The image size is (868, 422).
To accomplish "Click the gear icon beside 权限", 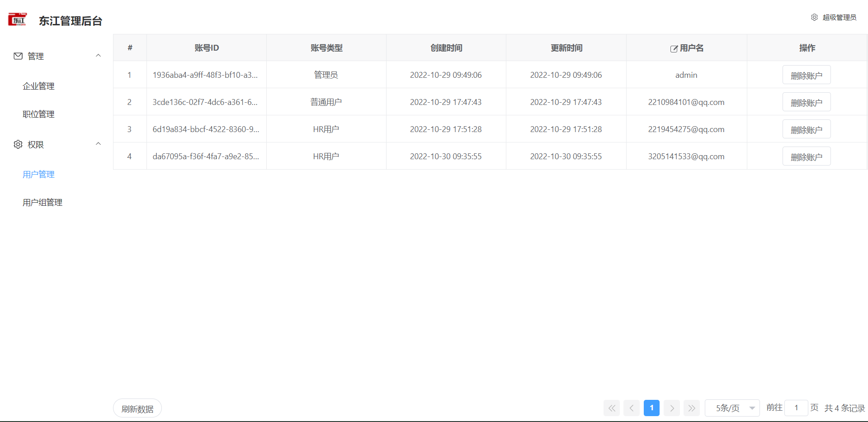I will (18, 144).
